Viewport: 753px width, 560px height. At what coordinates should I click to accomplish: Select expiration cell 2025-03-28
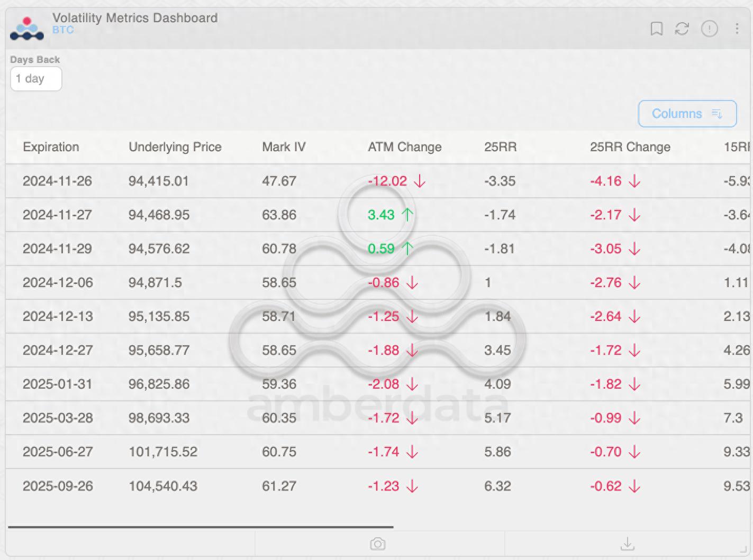(x=58, y=418)
